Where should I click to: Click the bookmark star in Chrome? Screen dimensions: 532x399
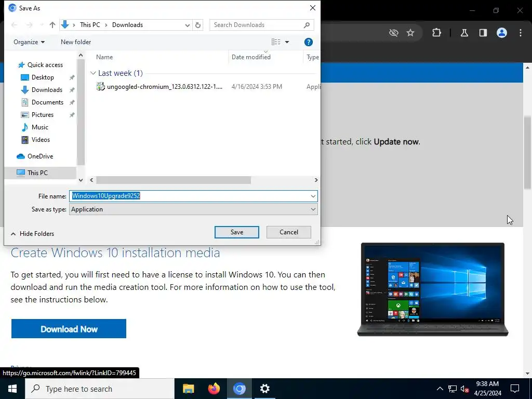point(410,33)
